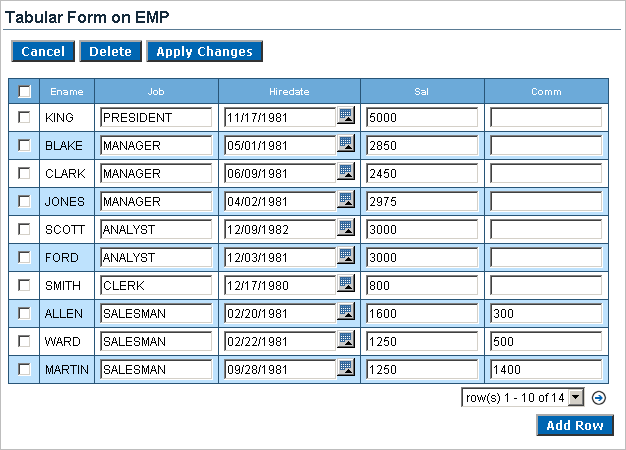Click calendar icon beside 06/09/1981 date
The width and height of the screenshot is (626, 450).
[346, 172]
